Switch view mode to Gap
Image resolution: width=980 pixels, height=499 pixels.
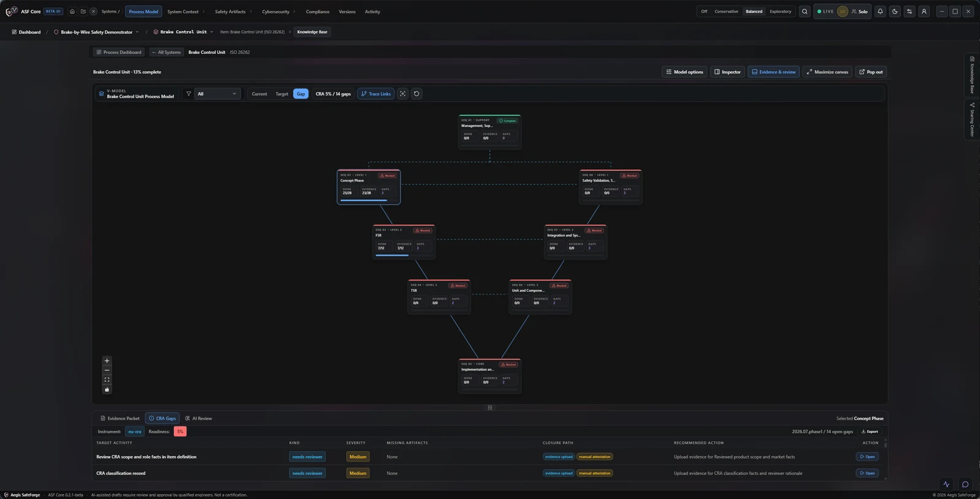301,94
